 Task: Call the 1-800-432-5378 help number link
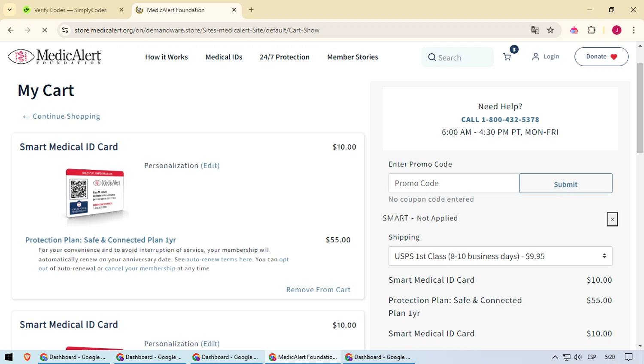coord(500,119)
